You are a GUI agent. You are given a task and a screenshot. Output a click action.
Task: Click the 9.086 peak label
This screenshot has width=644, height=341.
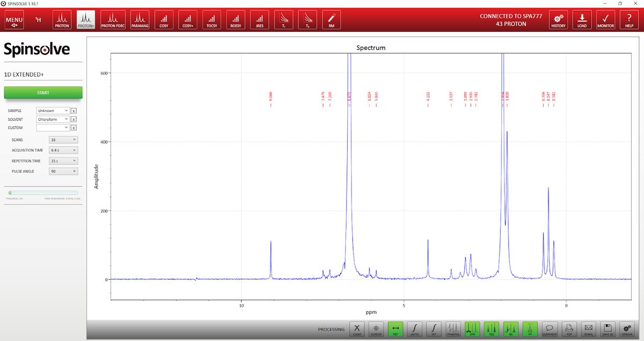(271, 97)
